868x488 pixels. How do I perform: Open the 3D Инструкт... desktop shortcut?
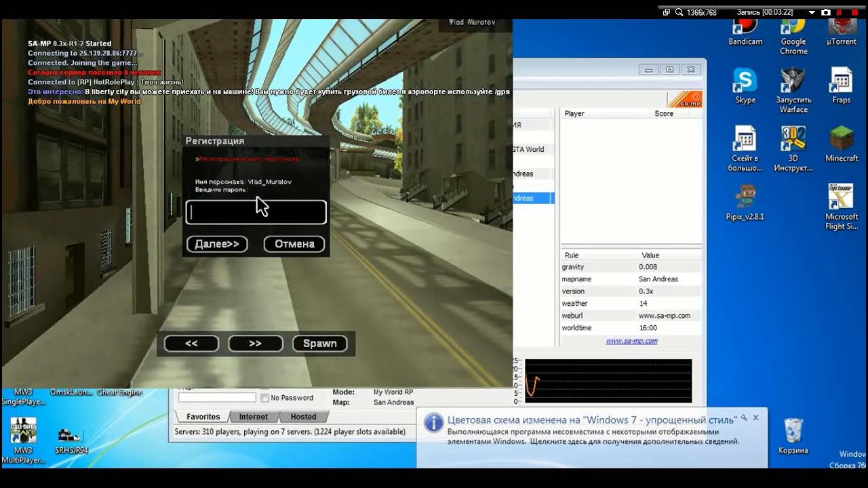pos(793,149)
